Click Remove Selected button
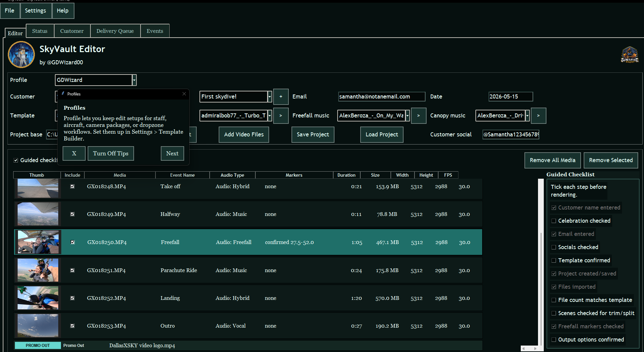 click(611, 160)
